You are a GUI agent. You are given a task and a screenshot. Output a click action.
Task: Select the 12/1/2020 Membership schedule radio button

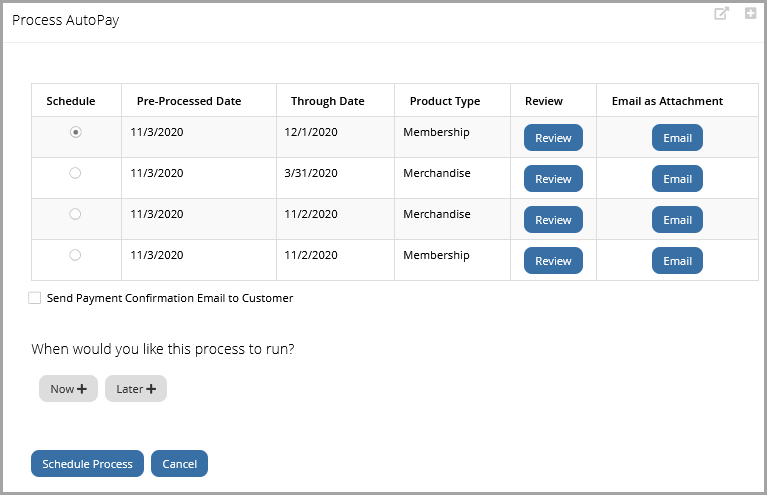(x=75, y=132)
